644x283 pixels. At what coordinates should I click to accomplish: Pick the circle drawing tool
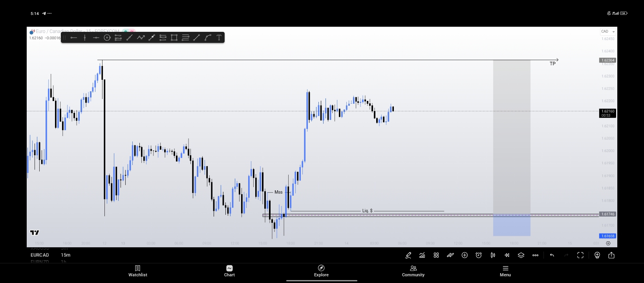point(107,38)
